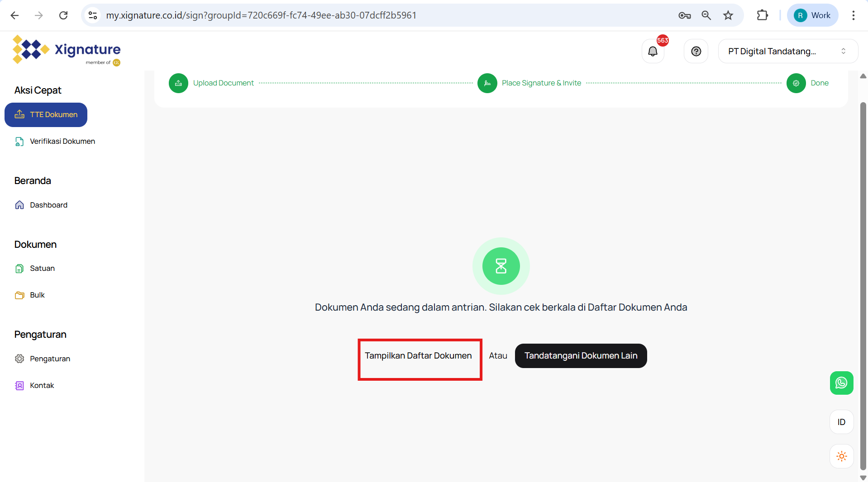This screenshot has height=482, width=868.
Task: Open the Dashboard sidebar item
Action: pyautogui.click(x=48, y=205)
